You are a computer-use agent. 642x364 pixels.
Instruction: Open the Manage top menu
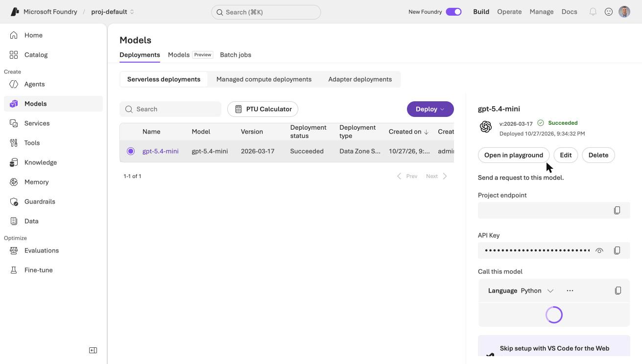point(542,12)
